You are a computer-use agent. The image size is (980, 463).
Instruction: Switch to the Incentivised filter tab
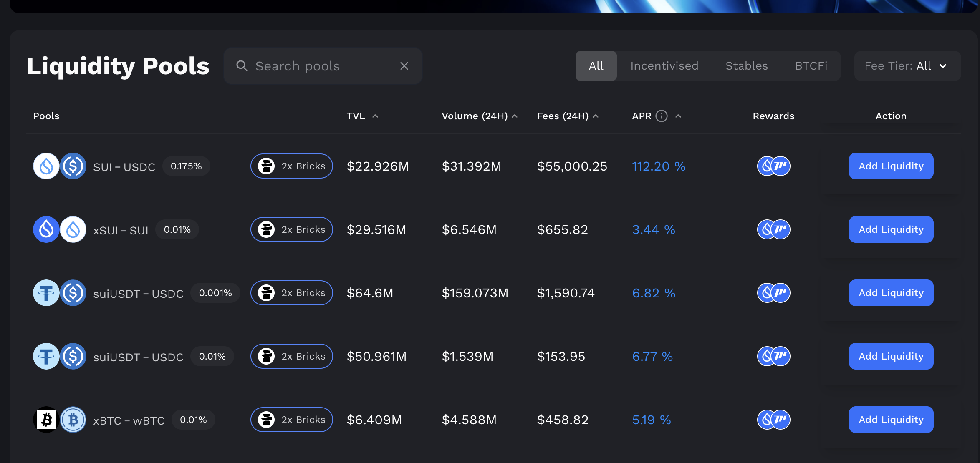click(664, 66)
